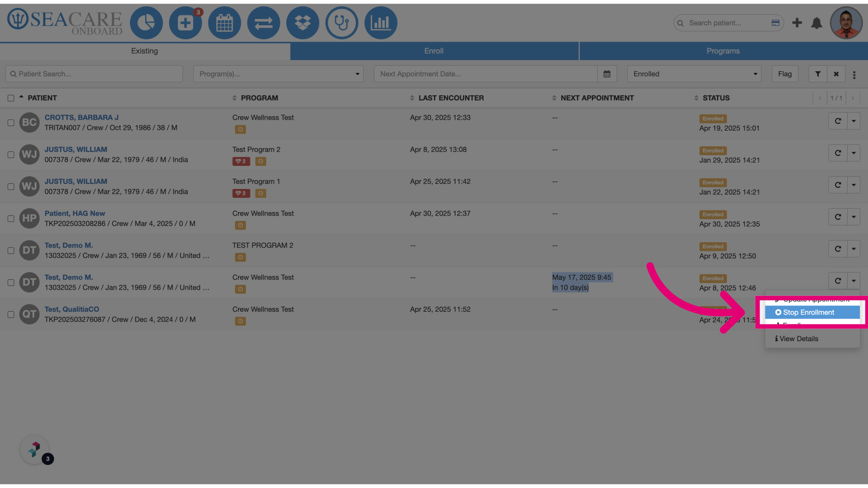
Task: Open the Program(s) filter dropdown
Action: tap(278, 74)
